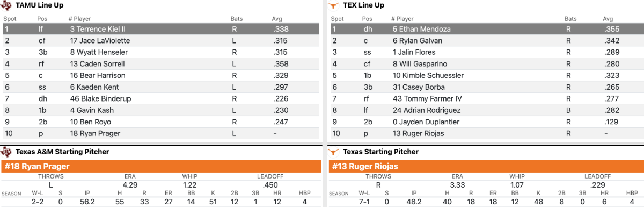Select Terrence Kiel II lineup row
644x207 pixels.
(x=160, y=29)
